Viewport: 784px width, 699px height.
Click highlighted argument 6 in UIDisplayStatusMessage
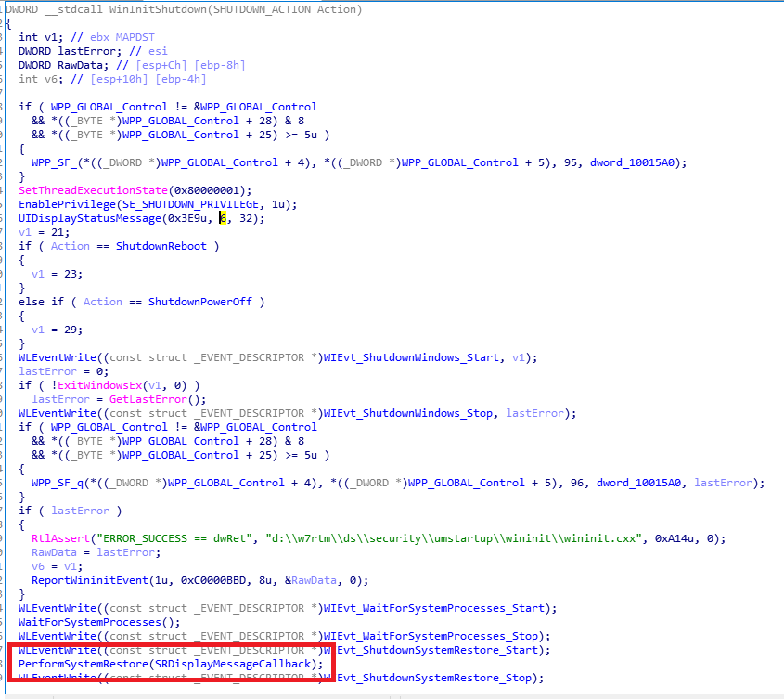click(x=223, y=219)
